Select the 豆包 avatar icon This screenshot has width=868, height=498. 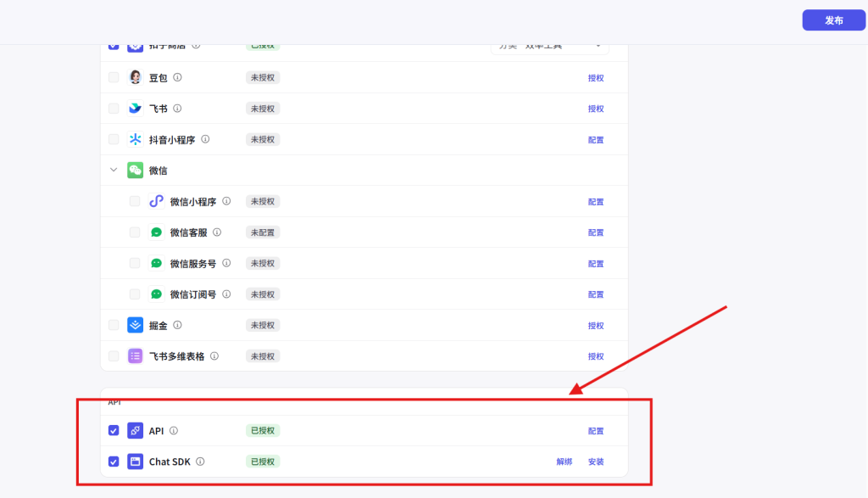tap(135, 77)
